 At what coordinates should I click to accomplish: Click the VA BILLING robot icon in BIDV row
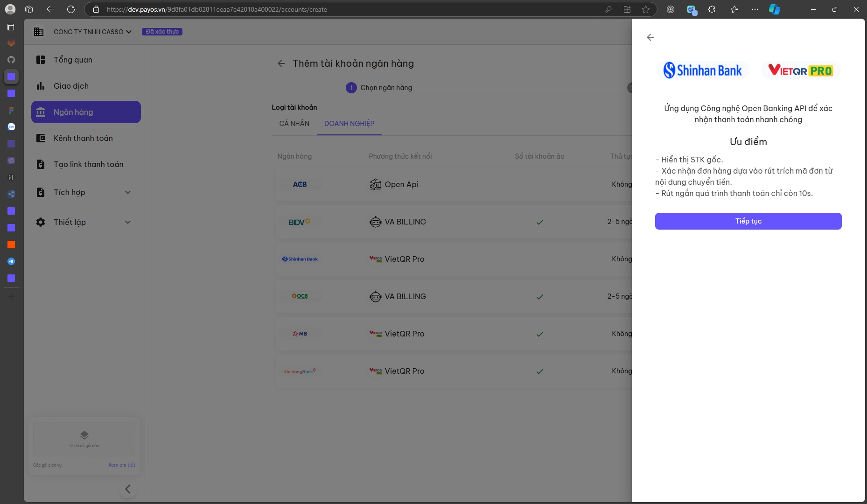(x=376, y=222)
